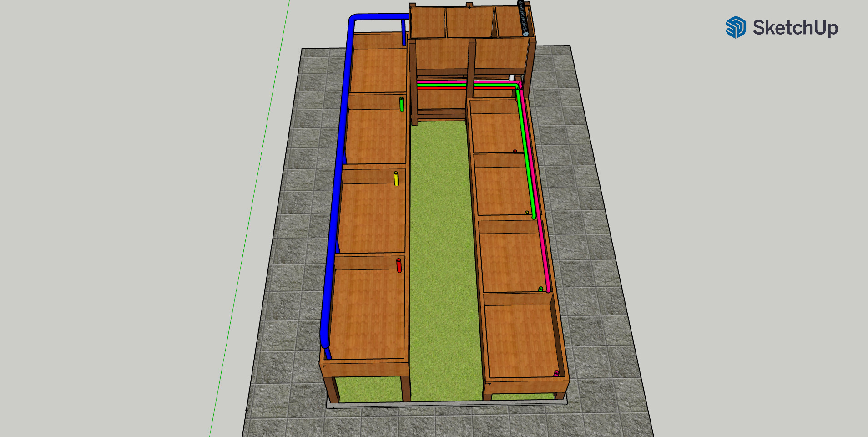
Task: Click the small yellow peg on the right boxes
Action: click(527, 213)
